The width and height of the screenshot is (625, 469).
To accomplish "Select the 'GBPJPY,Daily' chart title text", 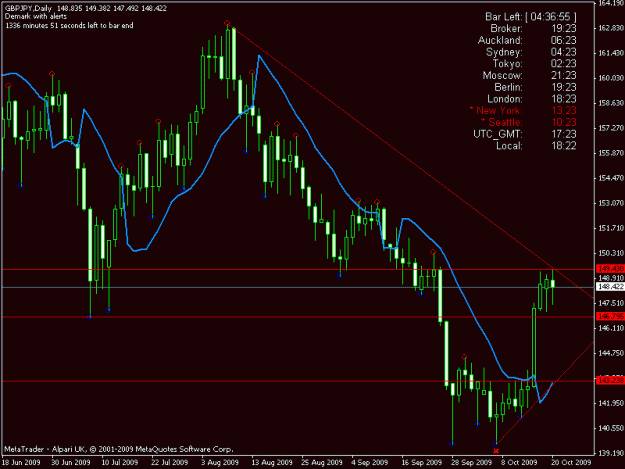I will [28, 8].
